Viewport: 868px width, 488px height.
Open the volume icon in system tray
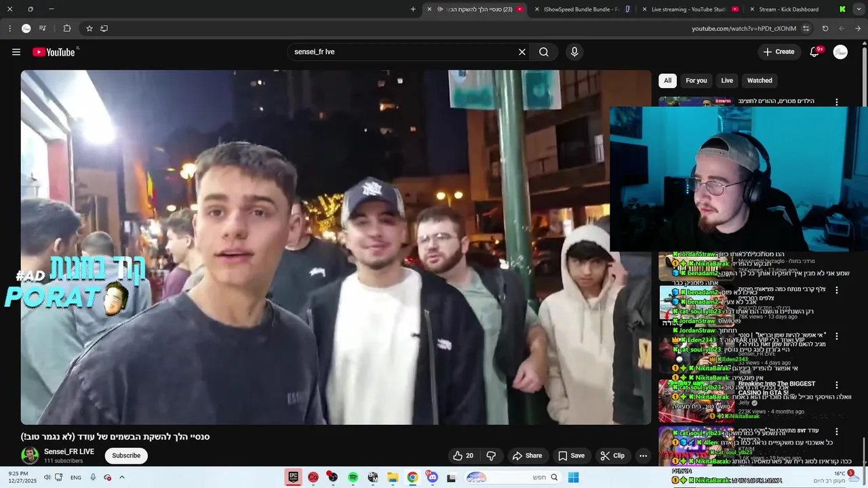tap(47, 477)
